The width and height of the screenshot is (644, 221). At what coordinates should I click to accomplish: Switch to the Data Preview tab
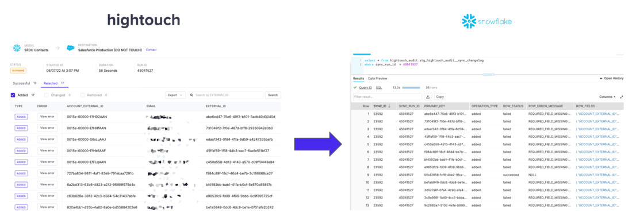(377, 78)
